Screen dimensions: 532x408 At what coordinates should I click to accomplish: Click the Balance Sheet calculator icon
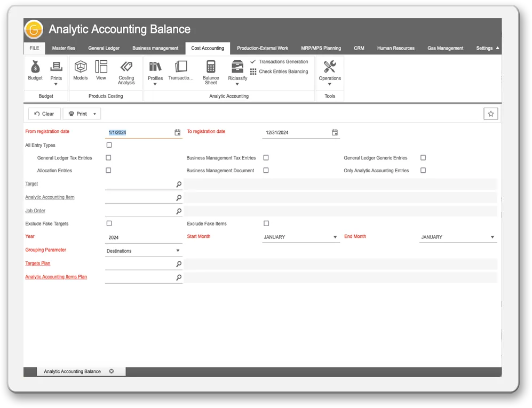point(211,67)
